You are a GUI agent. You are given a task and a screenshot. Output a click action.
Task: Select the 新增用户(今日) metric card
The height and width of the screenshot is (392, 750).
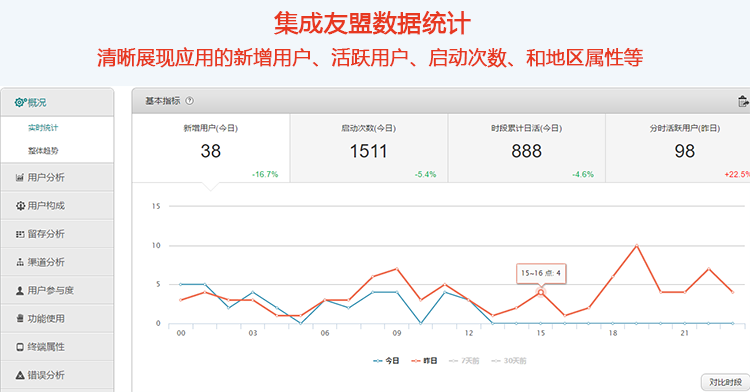point(210,148)
